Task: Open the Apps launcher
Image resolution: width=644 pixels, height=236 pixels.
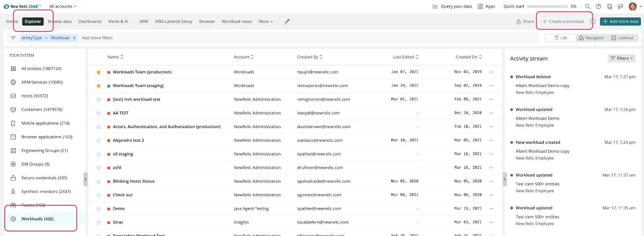Action: [x=486, y=6]
